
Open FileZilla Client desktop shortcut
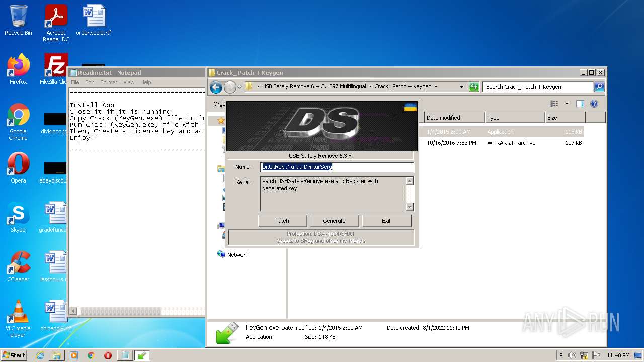(55, 69)
